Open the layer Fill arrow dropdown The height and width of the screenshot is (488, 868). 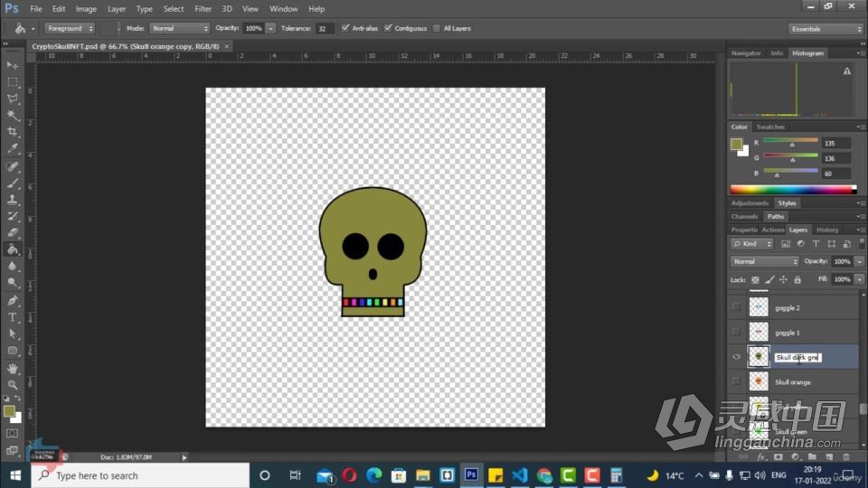[859, 279]
